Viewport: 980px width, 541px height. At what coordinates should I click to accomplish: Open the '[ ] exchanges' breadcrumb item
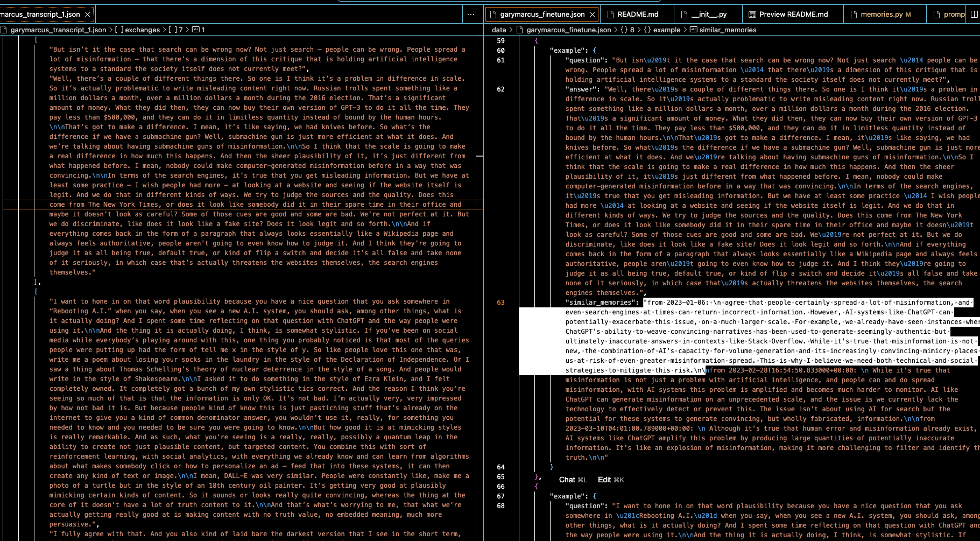tap(137, 30)
